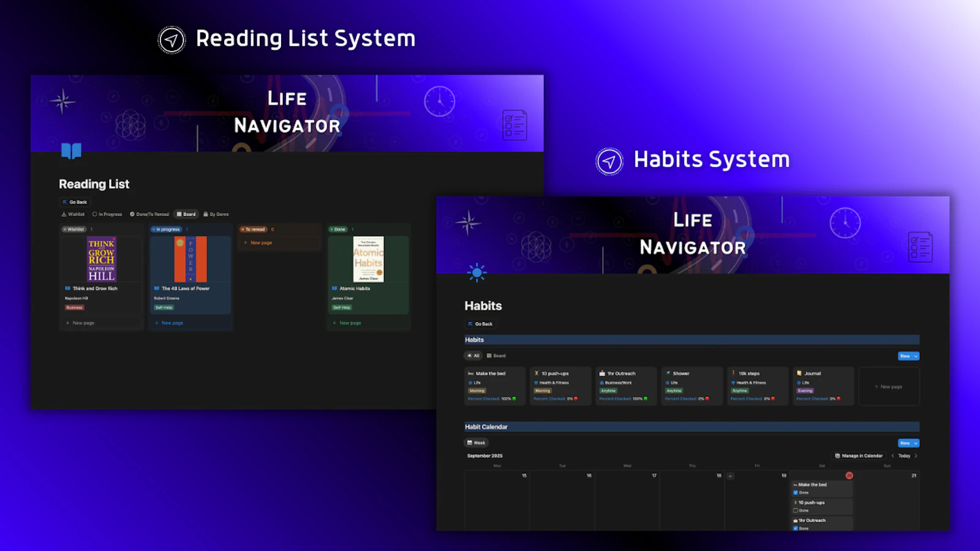Select the Done/To Reread checkmark icon
Image resolution: width=980 pixels, height=551 pixels.
(132, 214)
